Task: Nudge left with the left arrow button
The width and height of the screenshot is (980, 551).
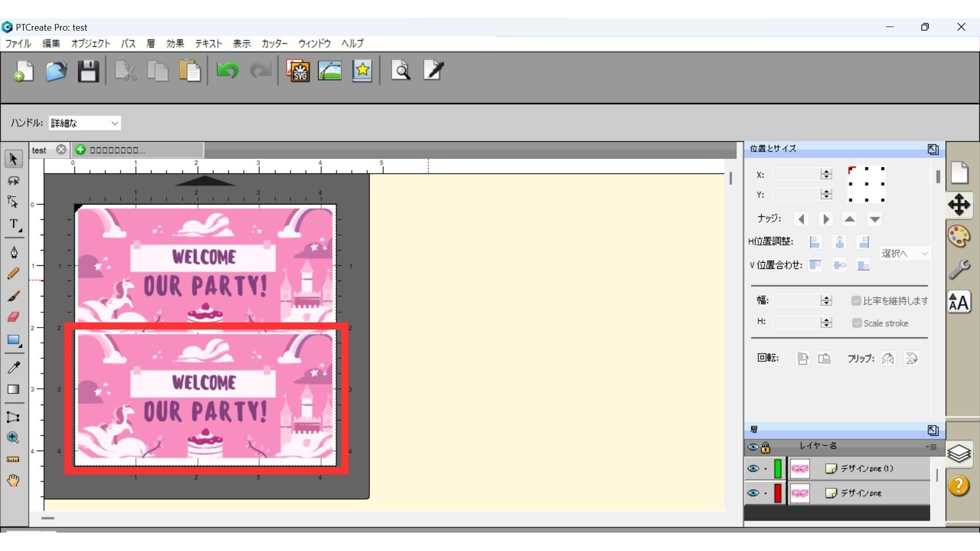Action: (801, 219)
